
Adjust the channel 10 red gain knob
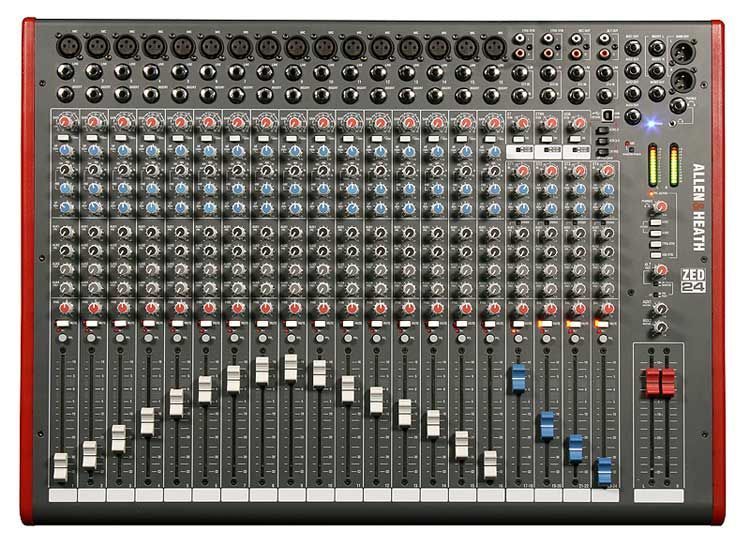[x=322, y=123]
